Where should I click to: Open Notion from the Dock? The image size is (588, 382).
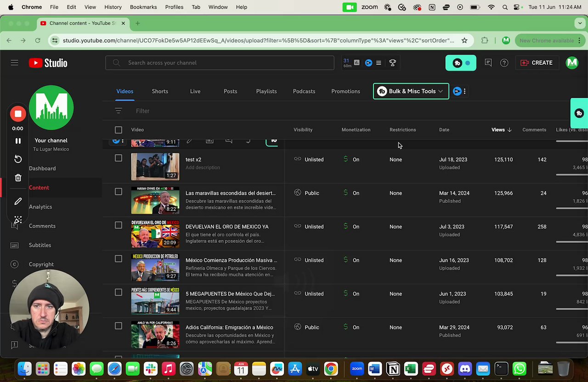pyautogui.click(x=393, y=368)
